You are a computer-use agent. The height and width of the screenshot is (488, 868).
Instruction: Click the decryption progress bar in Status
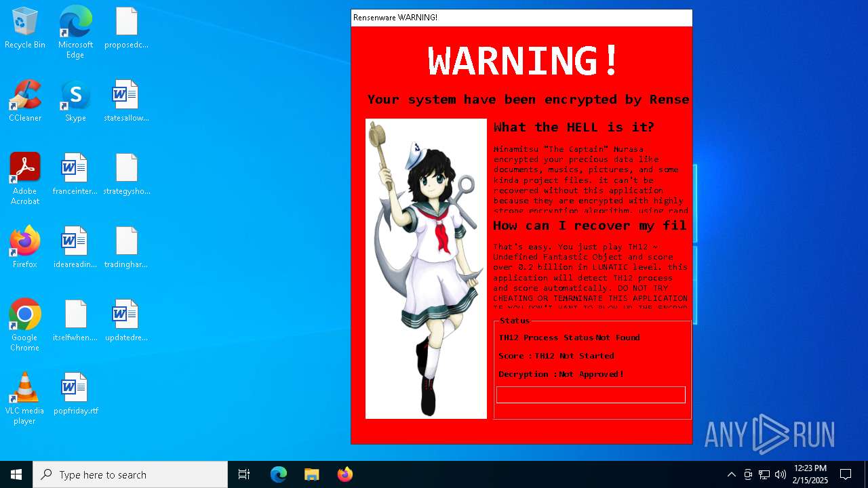tap(591, 394)
